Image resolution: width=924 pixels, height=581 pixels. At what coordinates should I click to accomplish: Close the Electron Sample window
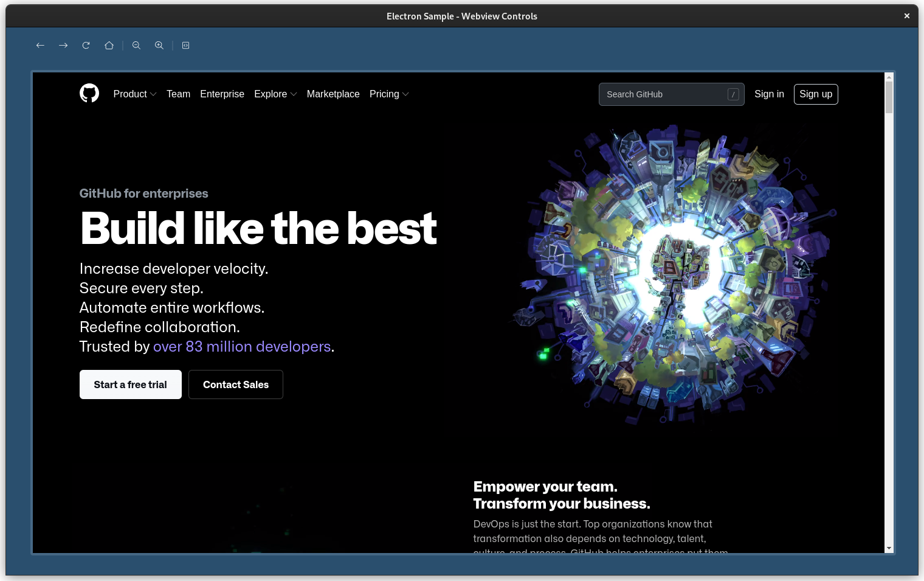[x=906, y=16]
